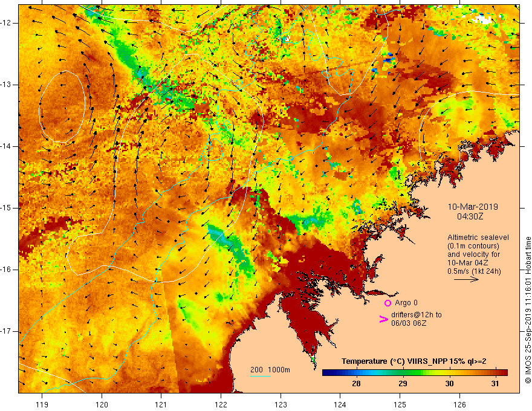
Task: Click longitude axis label 119
Action: 42,404
